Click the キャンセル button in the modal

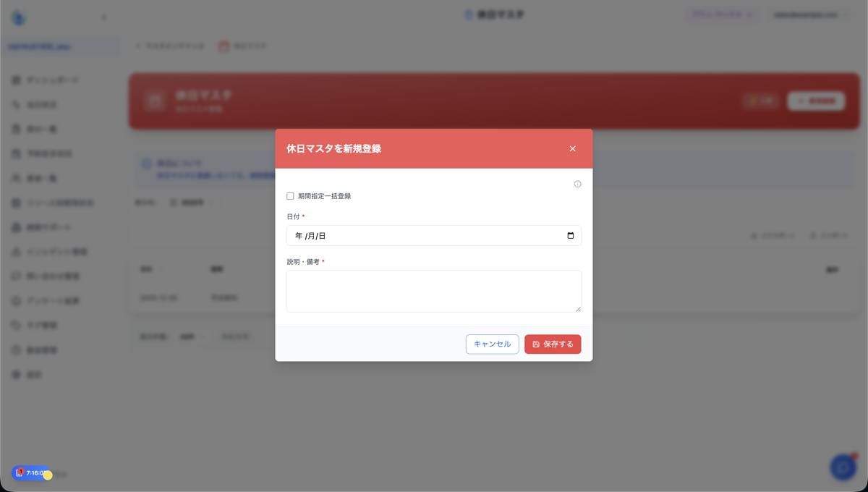click(x=492, y=344)
